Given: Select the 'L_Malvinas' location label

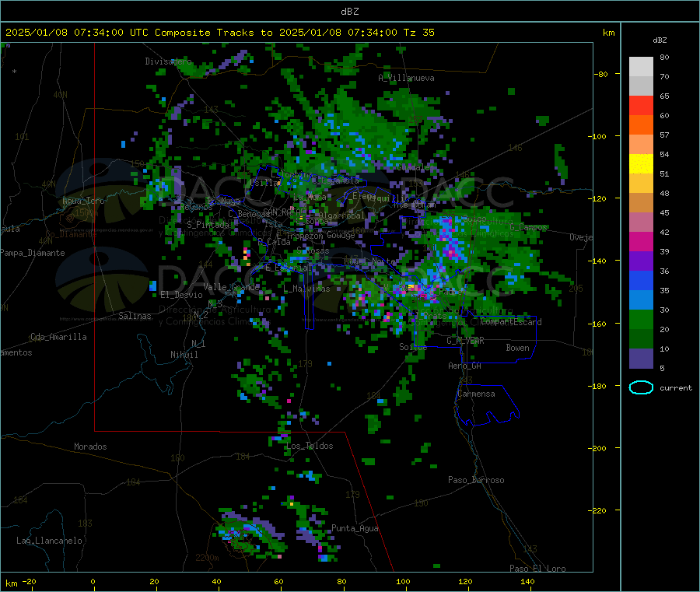Looking at the screenshot, I should click(x=306, y=289).
